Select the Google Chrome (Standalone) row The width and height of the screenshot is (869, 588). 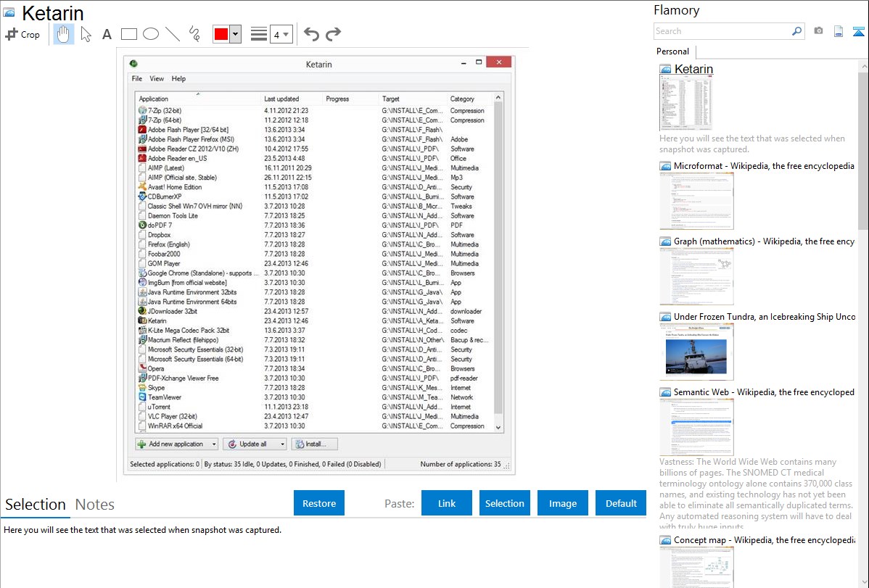(x=314, y=273)
